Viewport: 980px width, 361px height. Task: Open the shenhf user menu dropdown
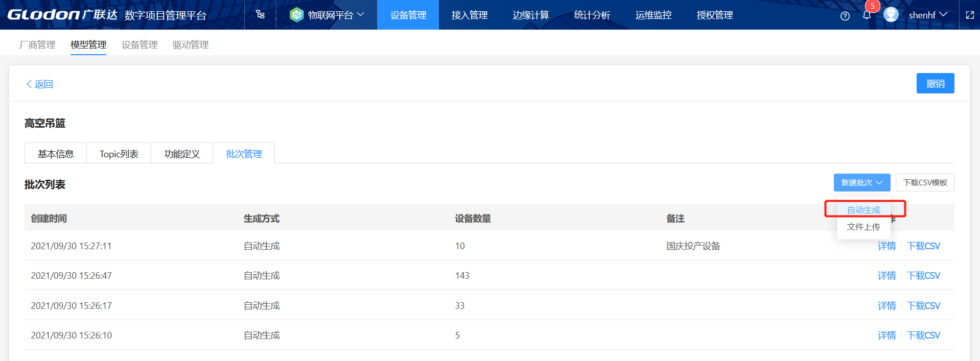(927, 15)
